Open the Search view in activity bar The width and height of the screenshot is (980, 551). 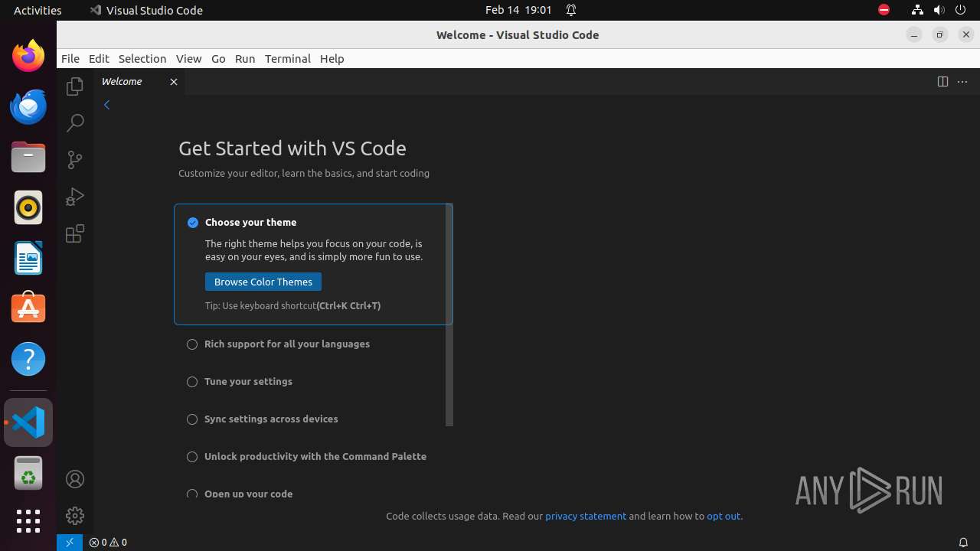tap(75, 122)
